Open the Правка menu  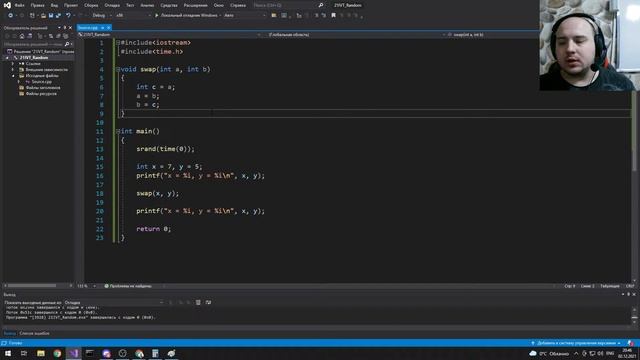[37, 5]
